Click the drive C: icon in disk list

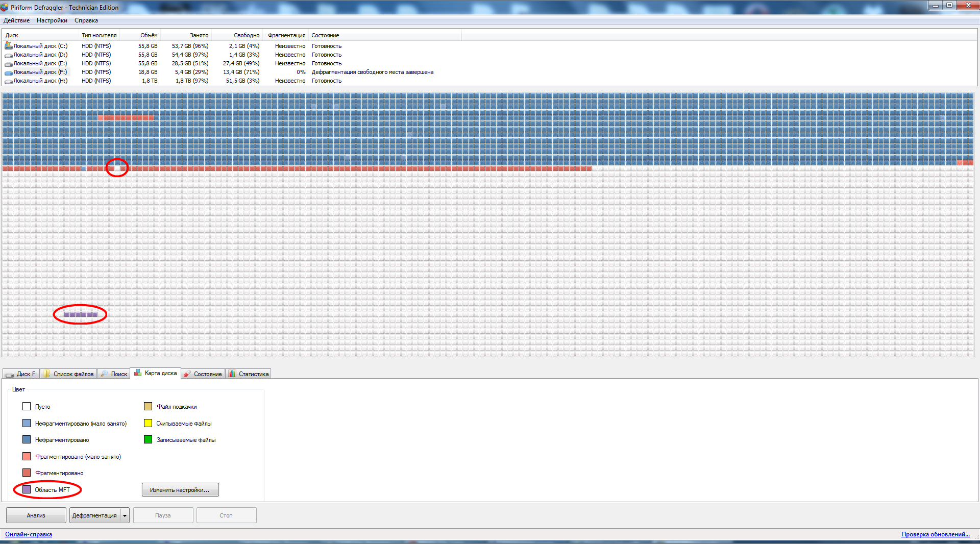point(9,46)
